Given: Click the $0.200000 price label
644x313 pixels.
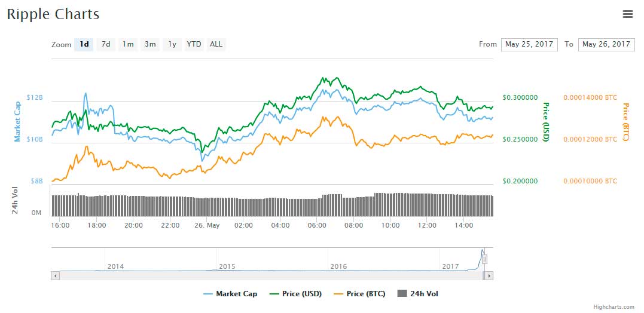Looking at the screenshot, I should coord(520,181).
